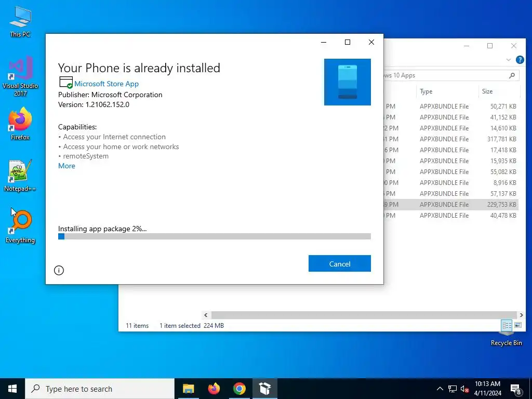Click the Explorer search magnifier icon
532x399 pixels.
coord(512,75)
